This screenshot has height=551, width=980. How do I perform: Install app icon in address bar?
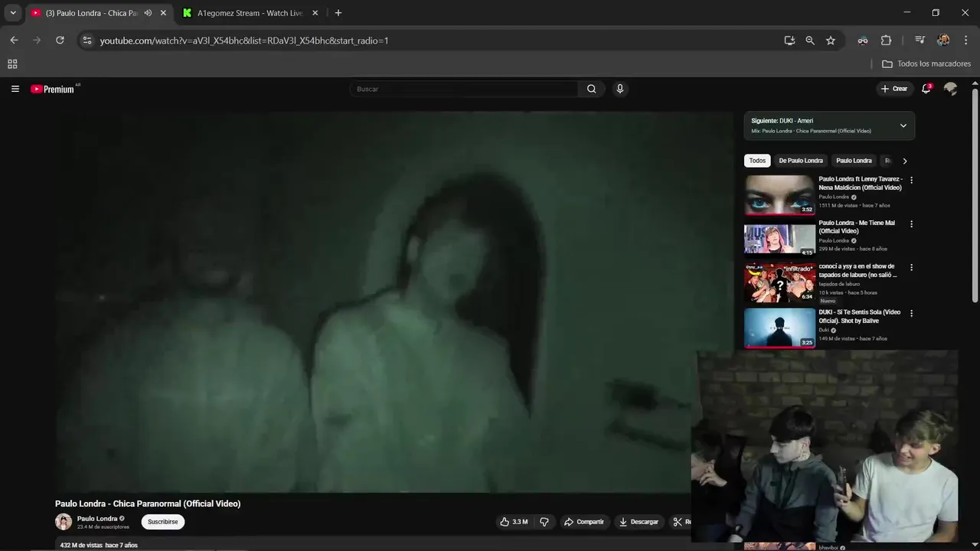pyautogui.click(x=789, y=41)
